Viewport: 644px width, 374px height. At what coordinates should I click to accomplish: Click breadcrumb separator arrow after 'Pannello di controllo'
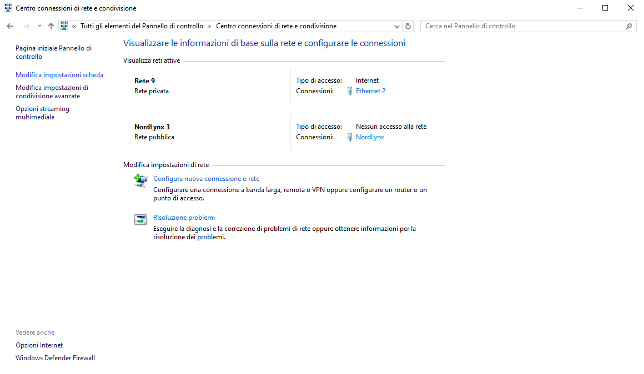pyautogui.click(x=209, y=26)
